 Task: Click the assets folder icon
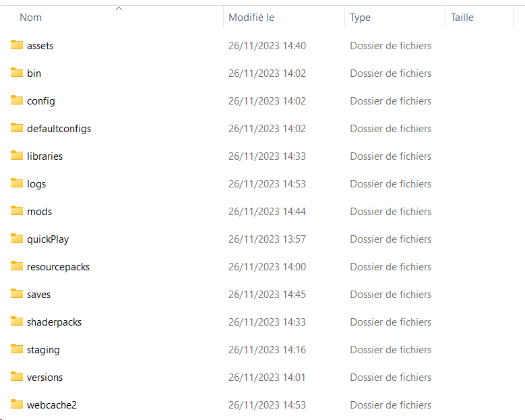point(17,45)
